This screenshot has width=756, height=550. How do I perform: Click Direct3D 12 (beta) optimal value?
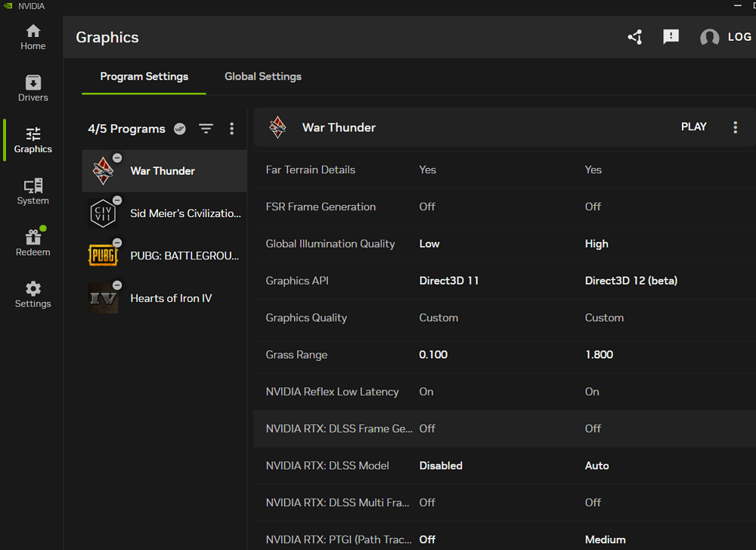click(x=631, y=281)
